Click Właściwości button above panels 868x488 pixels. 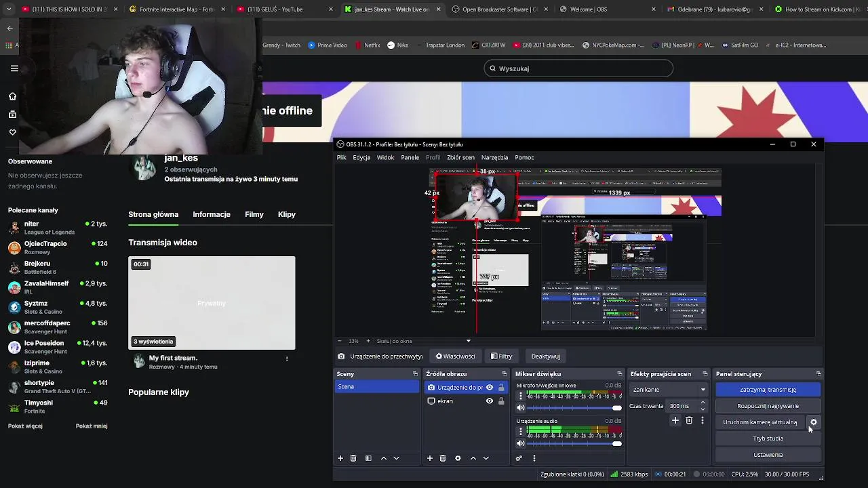click(455, 357)
